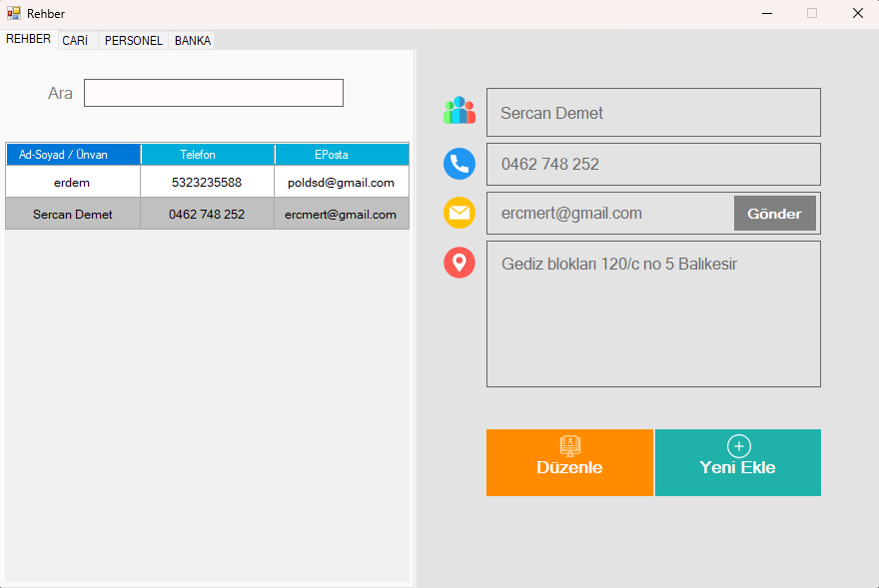Click the Telefon column header
Screen dimensions: 879x588
tap(207, 155)
